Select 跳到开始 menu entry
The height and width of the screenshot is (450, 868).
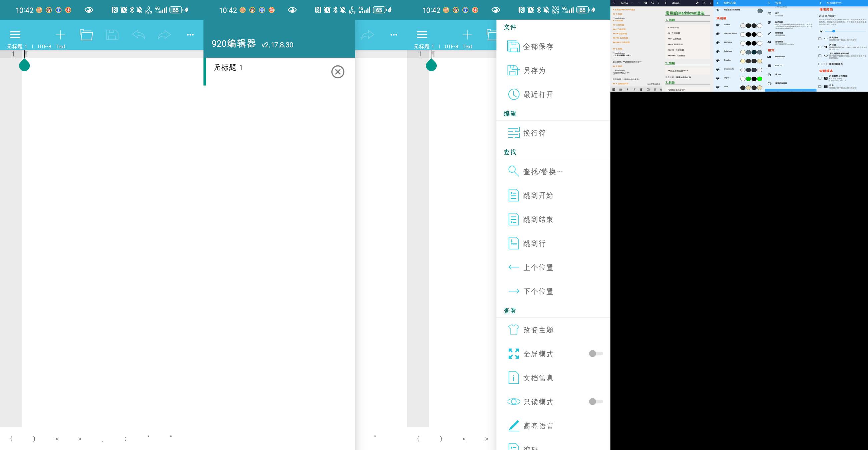[553, 195]
